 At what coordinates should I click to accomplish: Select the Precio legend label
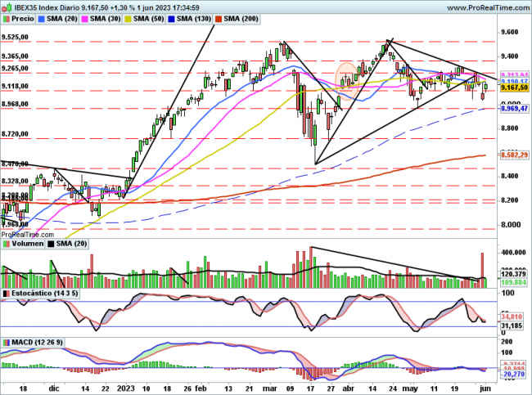23,19
